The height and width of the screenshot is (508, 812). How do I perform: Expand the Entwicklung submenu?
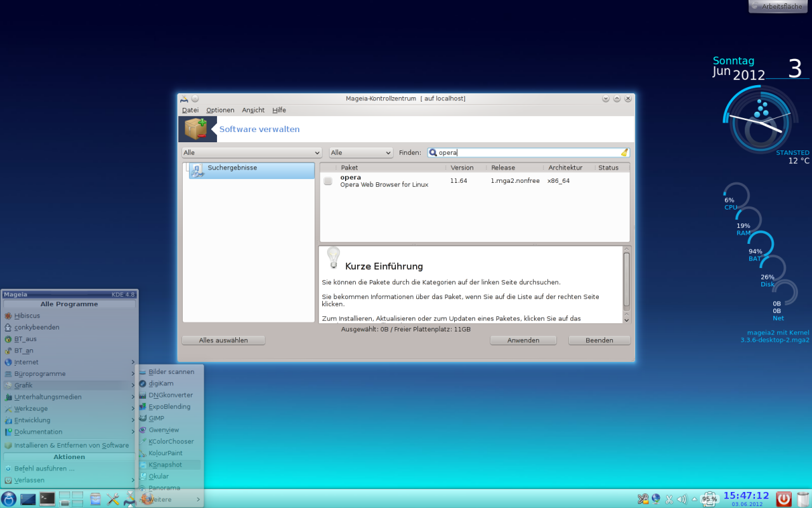69,420
